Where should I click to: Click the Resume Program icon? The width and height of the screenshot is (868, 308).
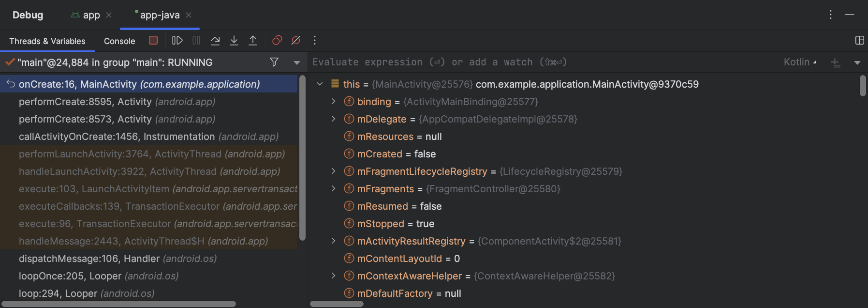coord(177,41)
